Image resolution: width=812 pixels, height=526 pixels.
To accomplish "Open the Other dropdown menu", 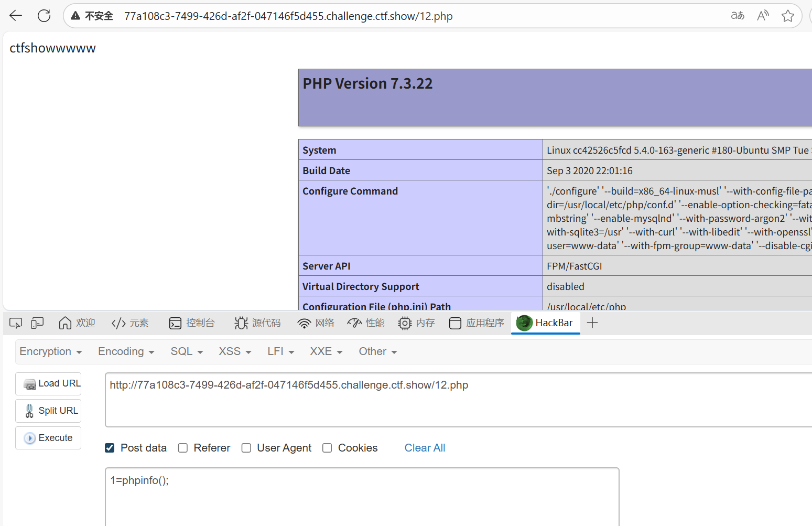I will tap(378, 352).
